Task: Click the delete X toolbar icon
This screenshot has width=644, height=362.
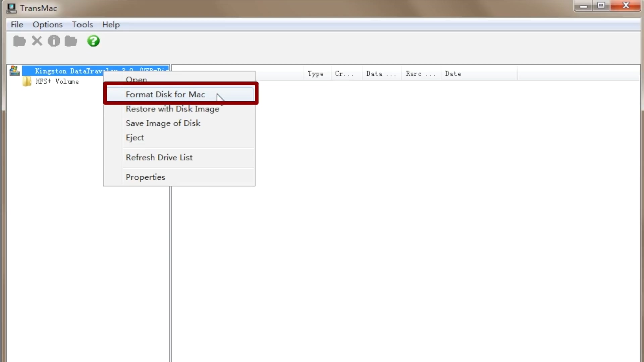Action: click(x=37, y=41)
